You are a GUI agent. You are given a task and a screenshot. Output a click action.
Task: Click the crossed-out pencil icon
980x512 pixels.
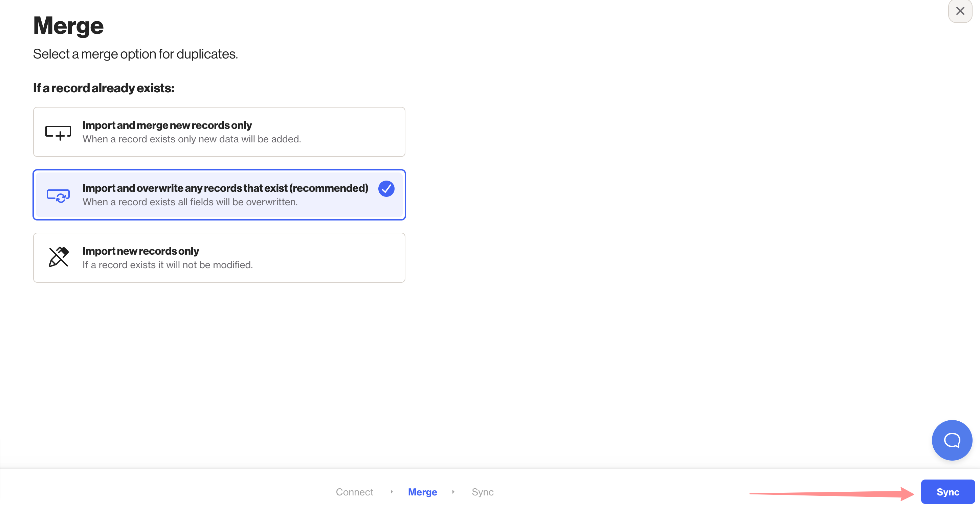point(59,257)
